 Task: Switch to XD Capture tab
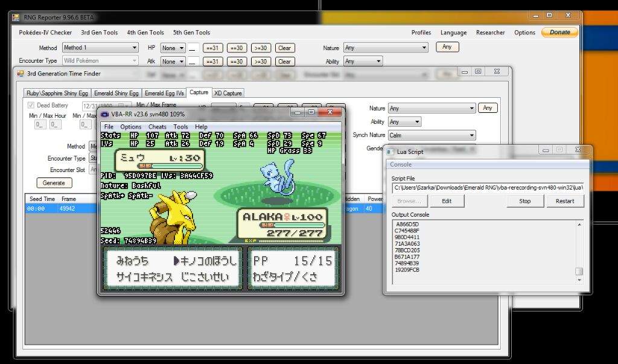tap(228, 93)
